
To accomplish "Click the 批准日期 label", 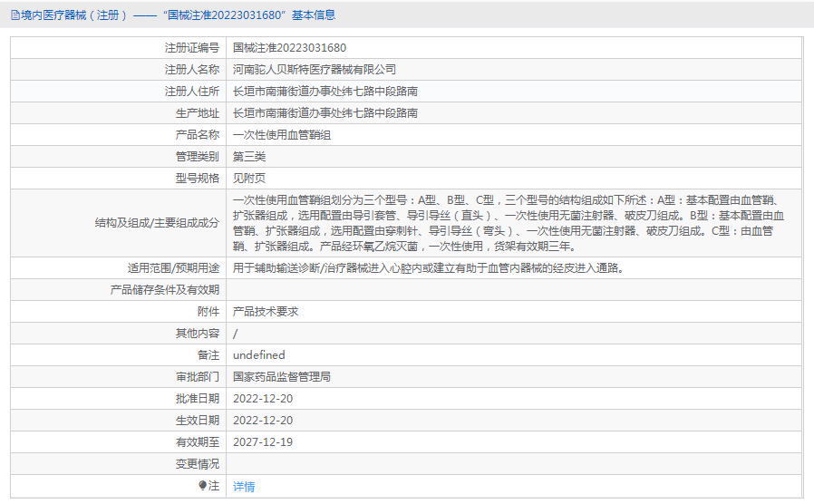I will [198, 399].
